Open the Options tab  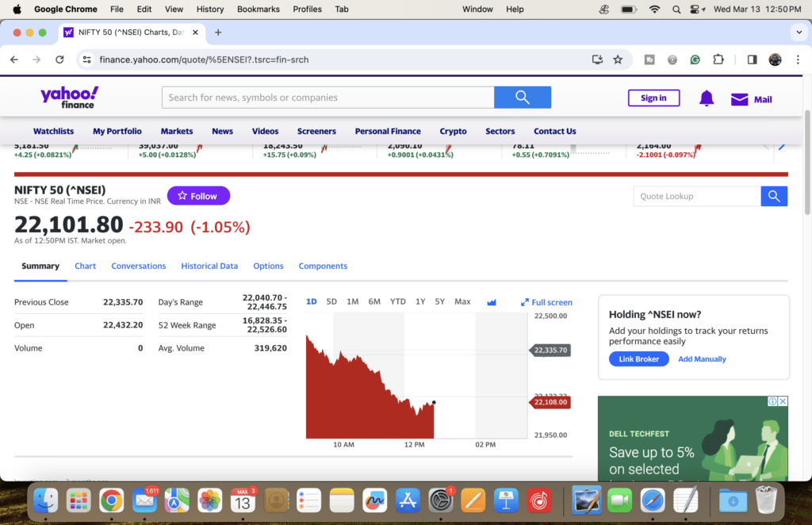pos(268,266)
